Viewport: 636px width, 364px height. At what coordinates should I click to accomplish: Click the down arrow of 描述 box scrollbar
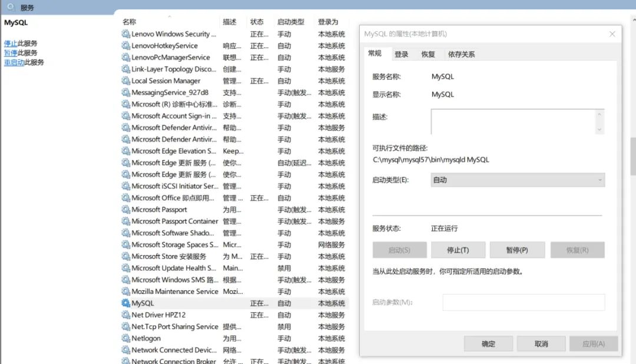coord(599,130)
